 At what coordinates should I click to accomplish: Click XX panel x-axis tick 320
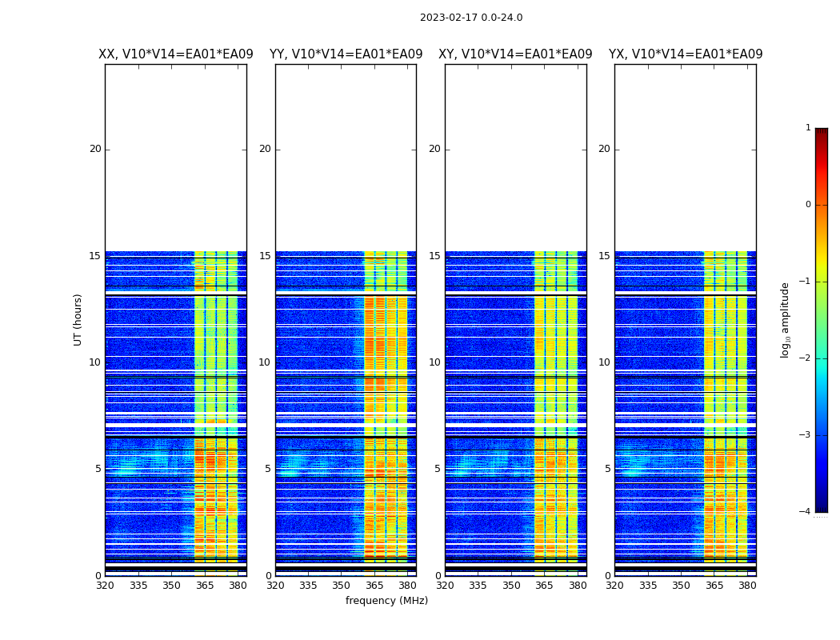point(105,586)
